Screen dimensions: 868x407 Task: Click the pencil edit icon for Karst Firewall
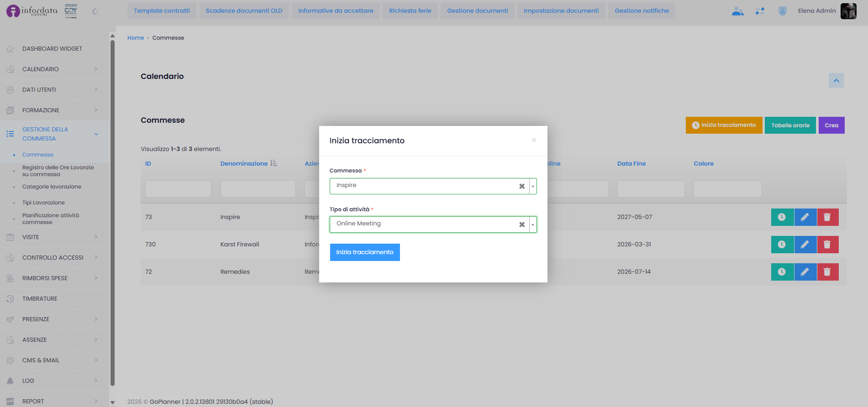805,245
